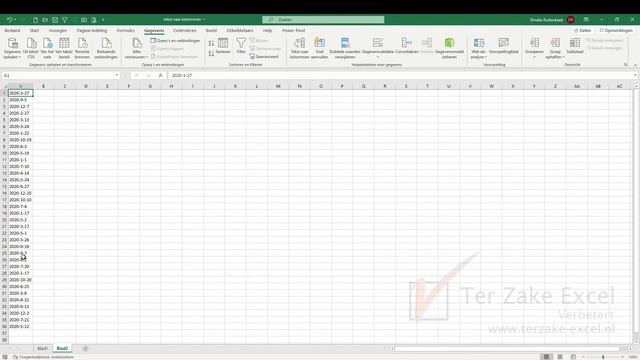
Task: Open ribbon display options icon in title bar
Action: coord(586,20)
